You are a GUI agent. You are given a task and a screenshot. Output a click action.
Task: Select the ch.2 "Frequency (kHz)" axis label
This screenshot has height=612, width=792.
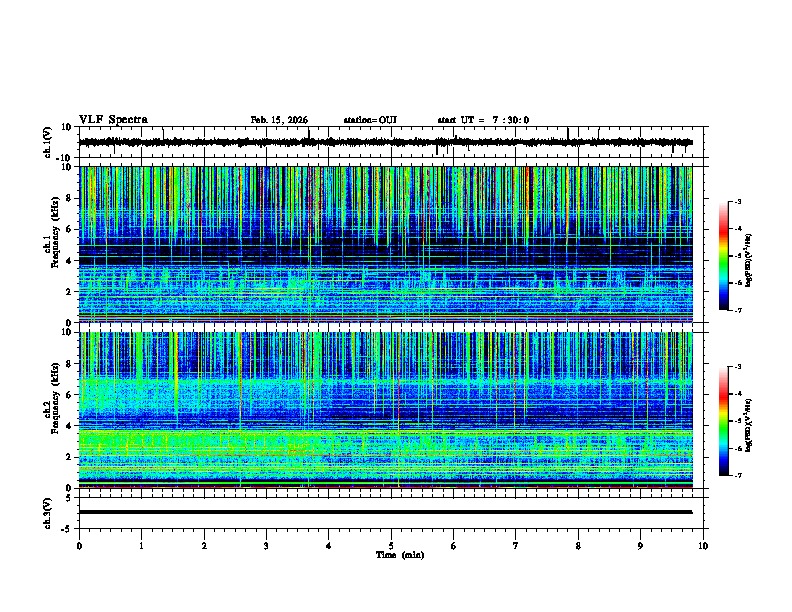(x=55, y=398)
